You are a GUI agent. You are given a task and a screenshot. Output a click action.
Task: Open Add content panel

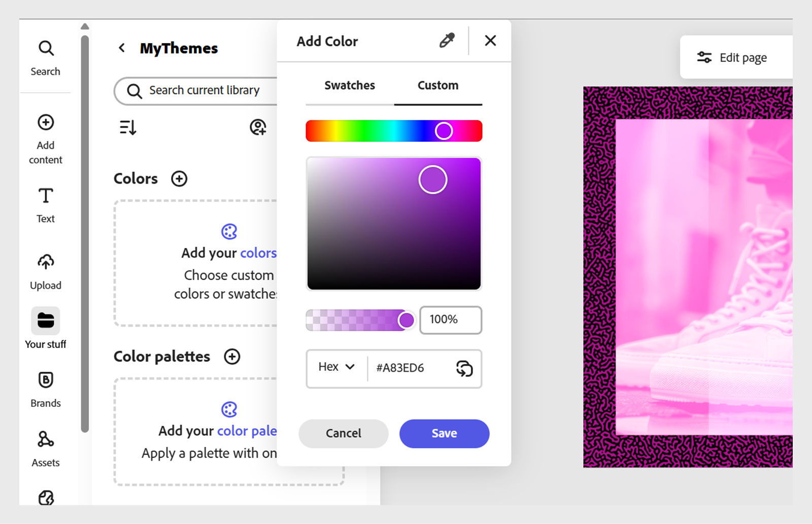[46, 139]
